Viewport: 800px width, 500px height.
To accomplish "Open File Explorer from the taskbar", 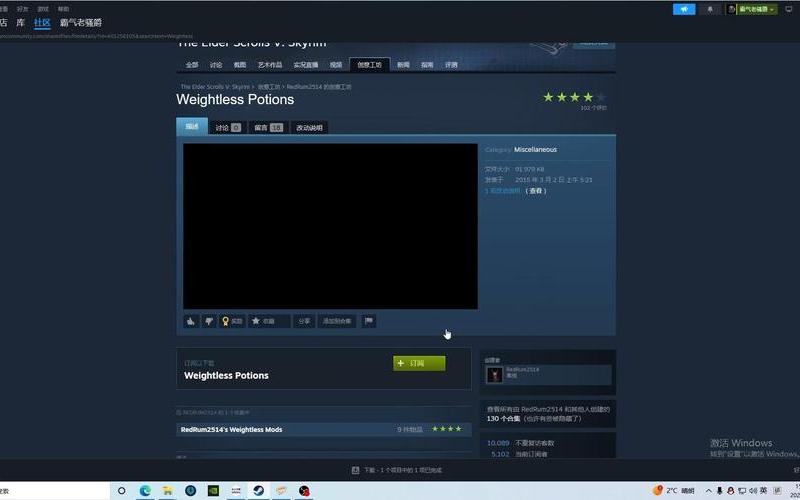I will point(167,491).
